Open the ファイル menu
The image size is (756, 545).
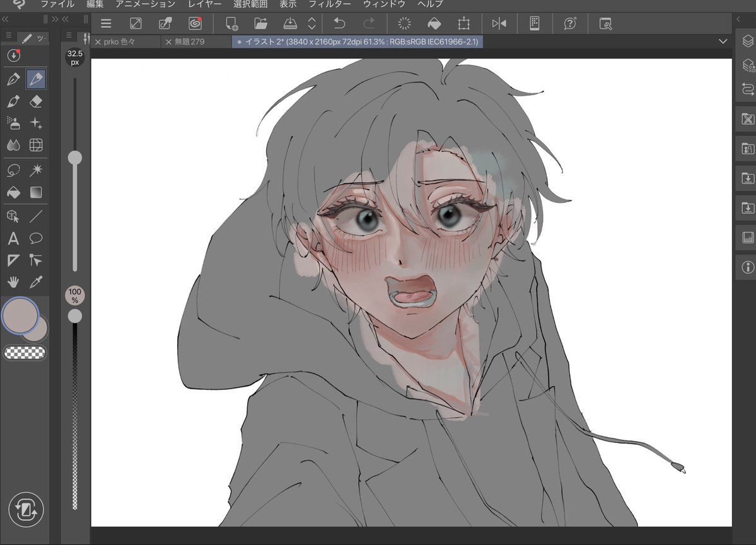[57, 4]
